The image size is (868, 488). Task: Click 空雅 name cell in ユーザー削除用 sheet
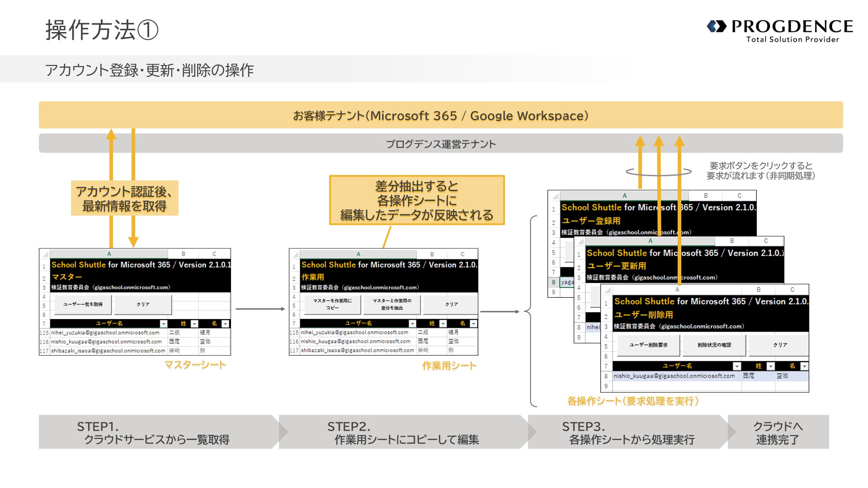pos(792,376)
